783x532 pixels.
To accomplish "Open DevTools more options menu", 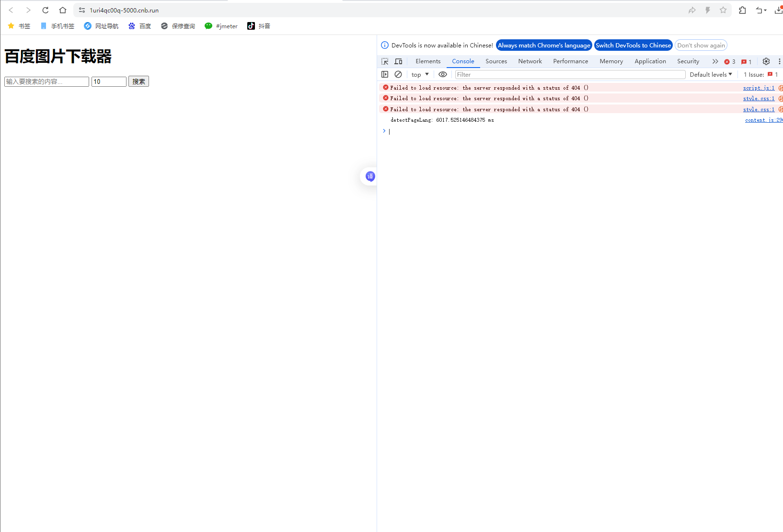I will (779, 61).
